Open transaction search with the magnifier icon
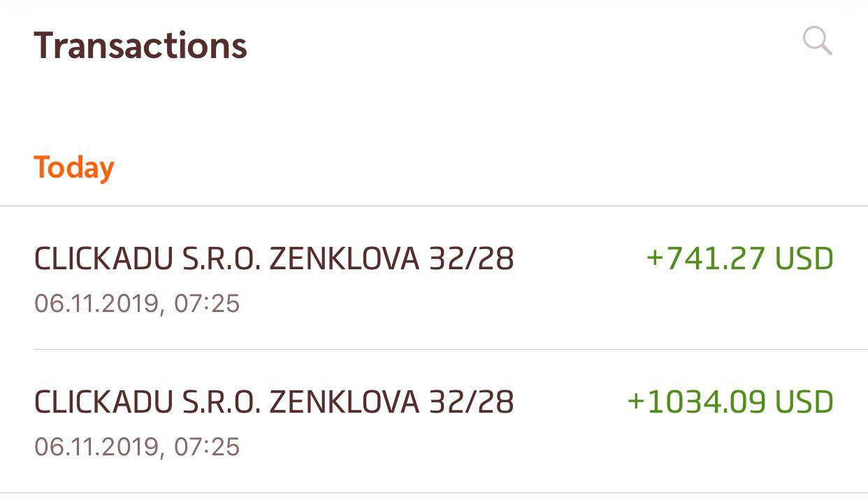Image resolution: width=868 pixels, height=498 pixels. [818, 41]
